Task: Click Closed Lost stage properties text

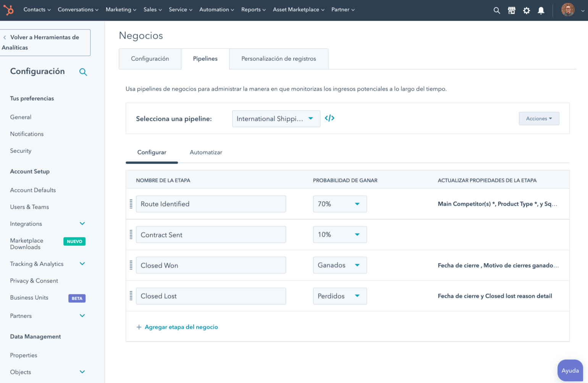Action: tap(495, 296)
